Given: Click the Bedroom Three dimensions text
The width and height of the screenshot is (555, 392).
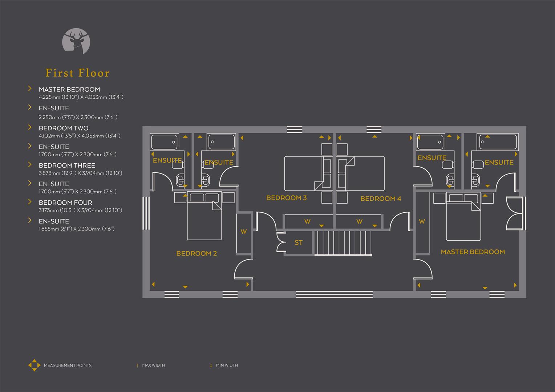Looking at the screenshot, I should coord(80,173).
